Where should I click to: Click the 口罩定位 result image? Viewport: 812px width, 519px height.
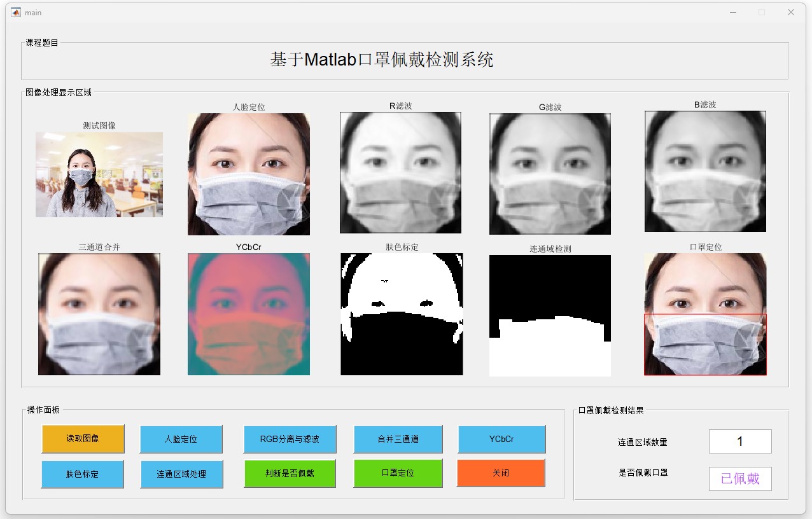[705, 314]
